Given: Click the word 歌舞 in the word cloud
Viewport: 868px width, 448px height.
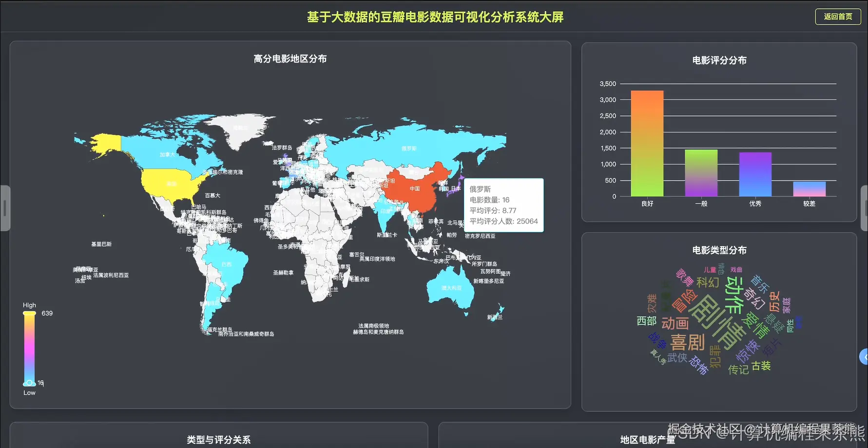Looking at the screenshot, I should 685,278.
